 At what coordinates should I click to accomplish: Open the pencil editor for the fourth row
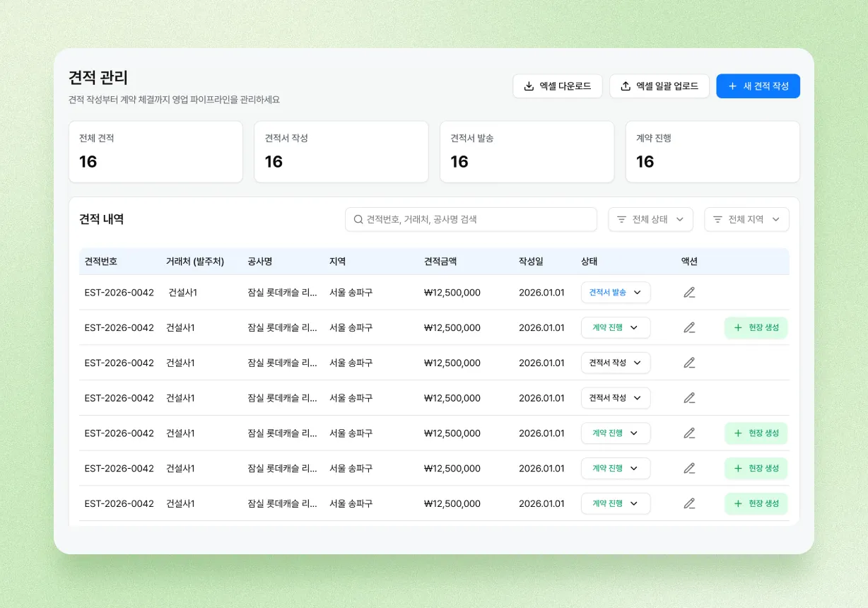[x=689, y=398]
